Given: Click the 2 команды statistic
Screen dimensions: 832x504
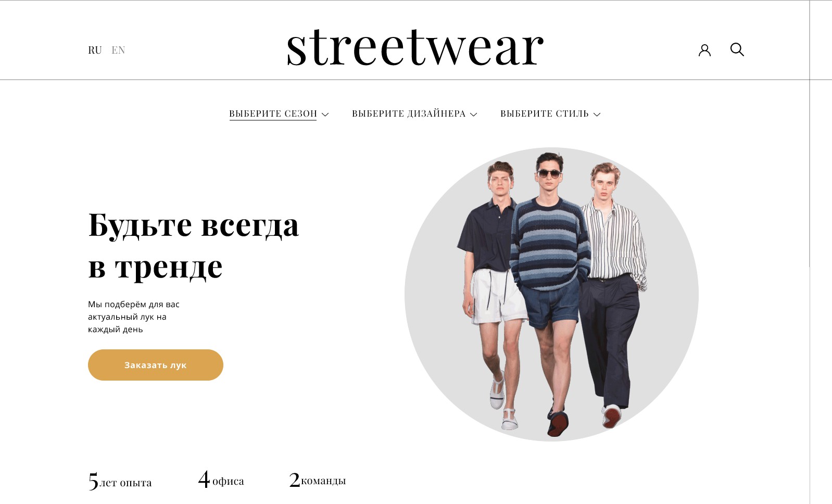Looking at the screenshot, I should 317,480.
